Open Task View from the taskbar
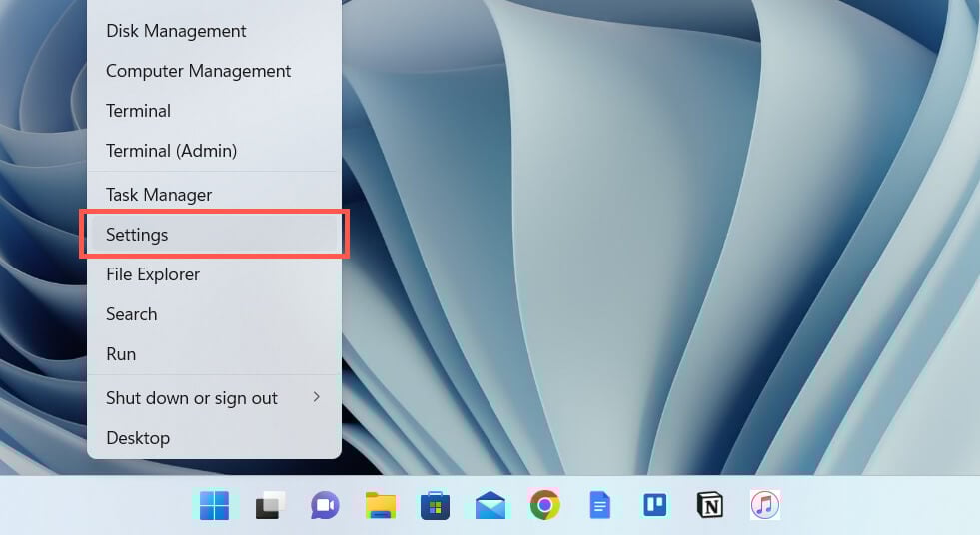Screen dimensions: 980x535 (270, 505)
